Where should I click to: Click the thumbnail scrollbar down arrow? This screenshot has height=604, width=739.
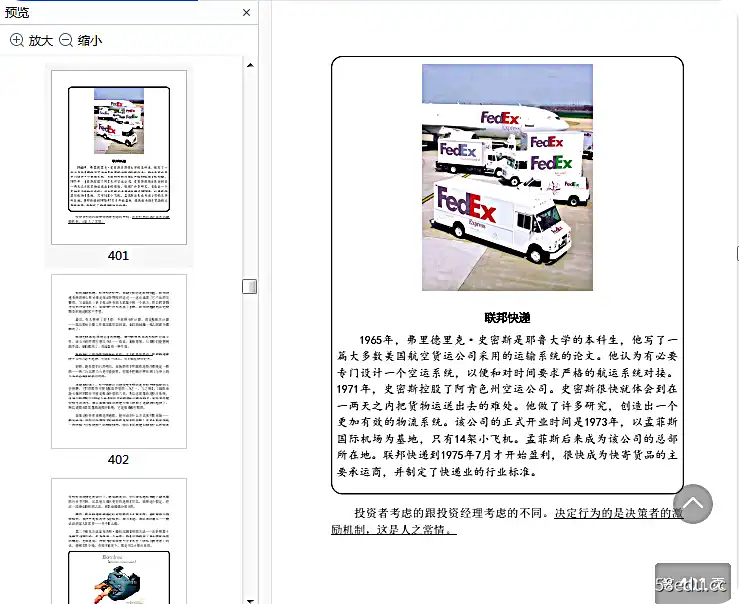250,601
